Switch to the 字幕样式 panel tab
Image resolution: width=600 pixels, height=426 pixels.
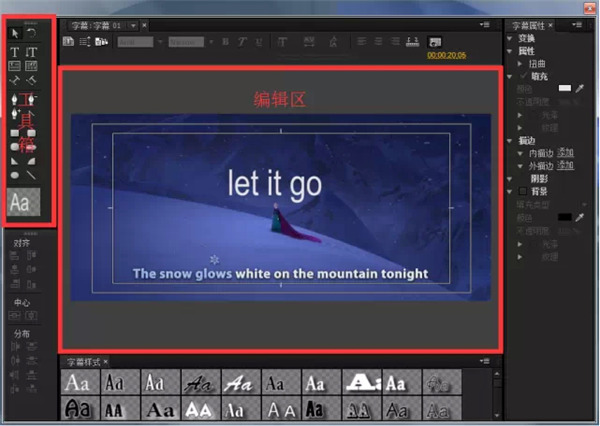83,362
